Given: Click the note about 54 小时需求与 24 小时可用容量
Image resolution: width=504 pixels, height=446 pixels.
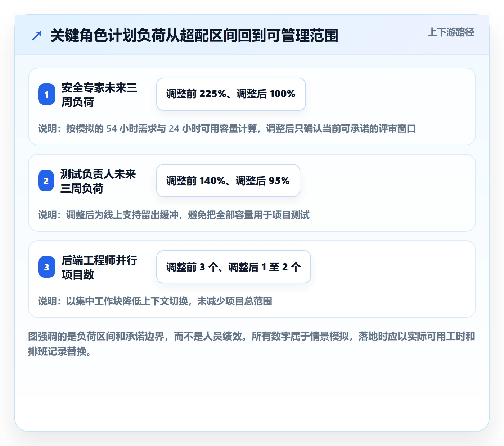Looking at the screenshot, I should [227, 128].
